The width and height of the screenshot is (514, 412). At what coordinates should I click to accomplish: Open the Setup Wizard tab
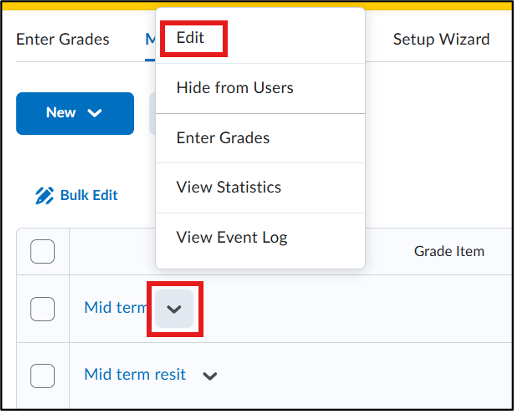click(x=441, y=39)
